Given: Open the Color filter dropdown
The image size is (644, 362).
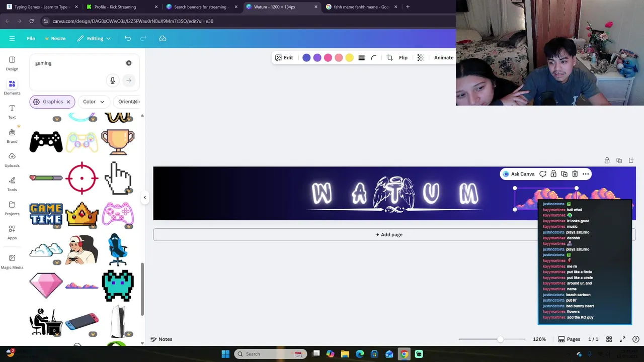Looking at the screenshot, I should click(x=94, y=102).
